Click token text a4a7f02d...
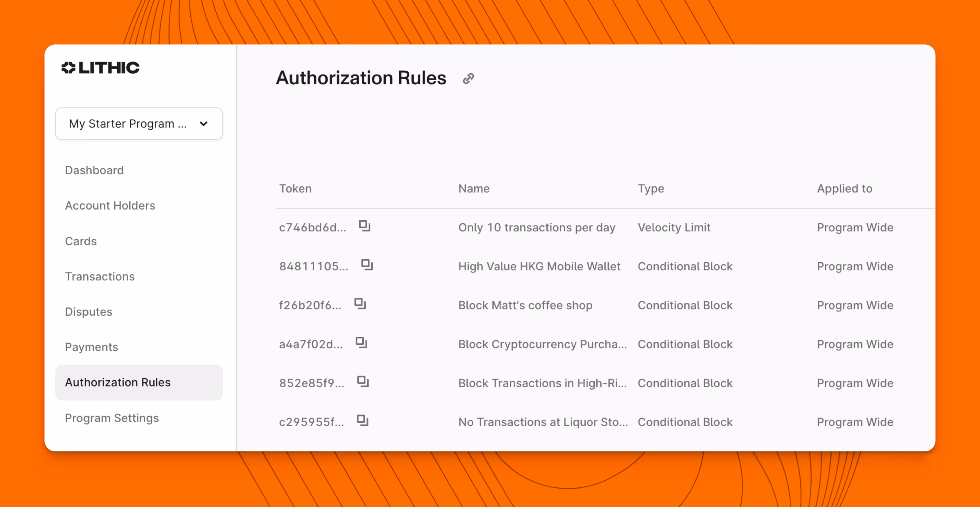 pyautogui.click(x=311, y=344)
